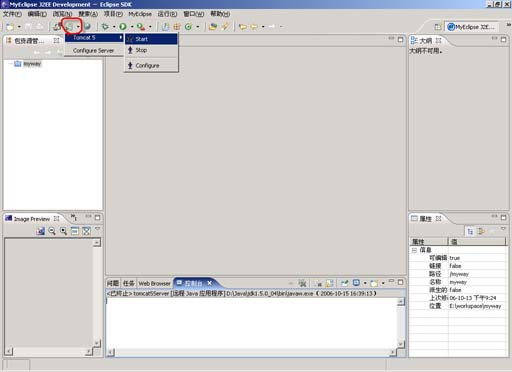
Task: Click the zoom in icon in Image Preview
Action: [63, 231]
